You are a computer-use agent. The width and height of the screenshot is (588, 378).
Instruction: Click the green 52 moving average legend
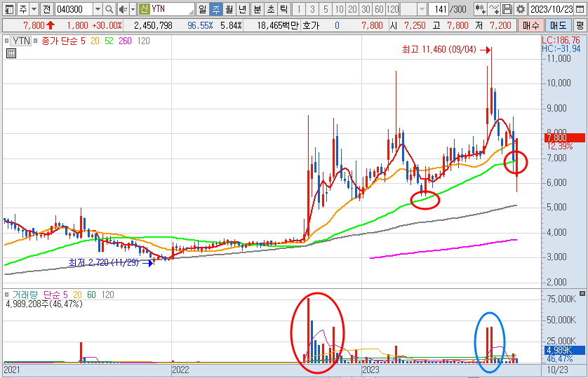coord(109,41)
